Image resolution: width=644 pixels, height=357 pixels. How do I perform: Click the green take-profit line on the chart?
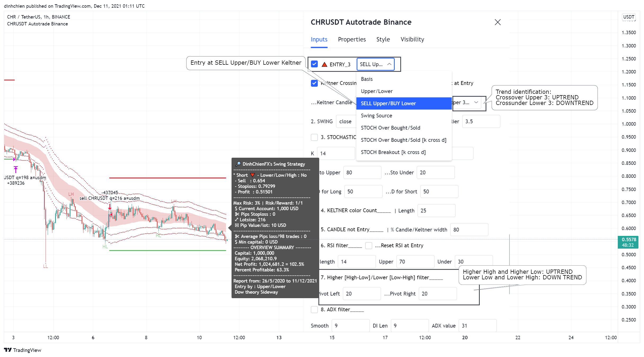[x=167, y=250]
